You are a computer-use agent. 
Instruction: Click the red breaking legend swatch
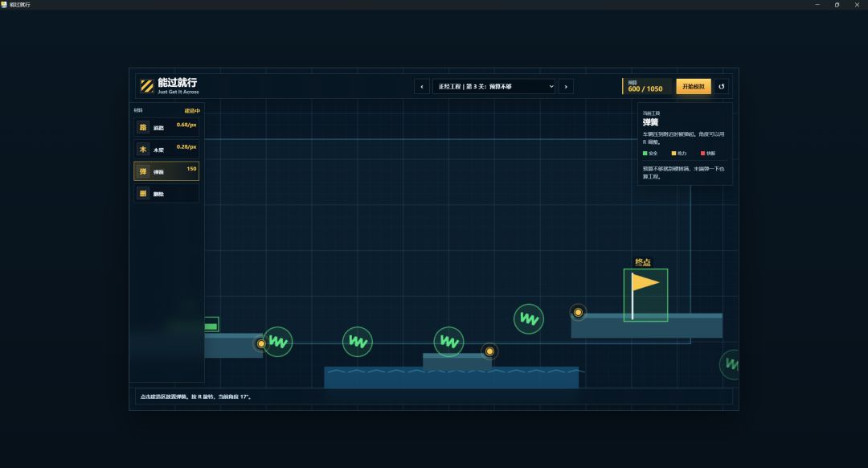point(703,154)
